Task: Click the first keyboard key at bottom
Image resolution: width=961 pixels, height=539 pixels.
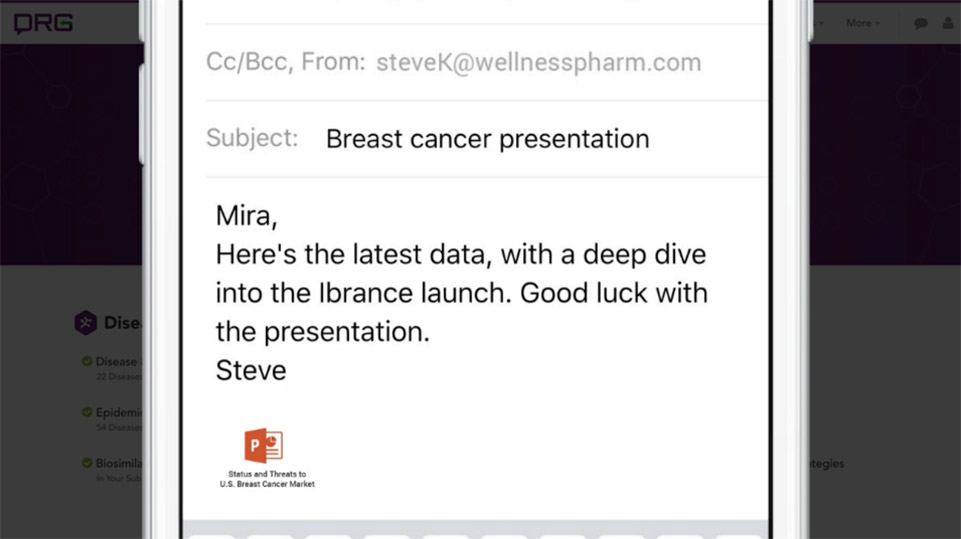Action: [210, 536]
